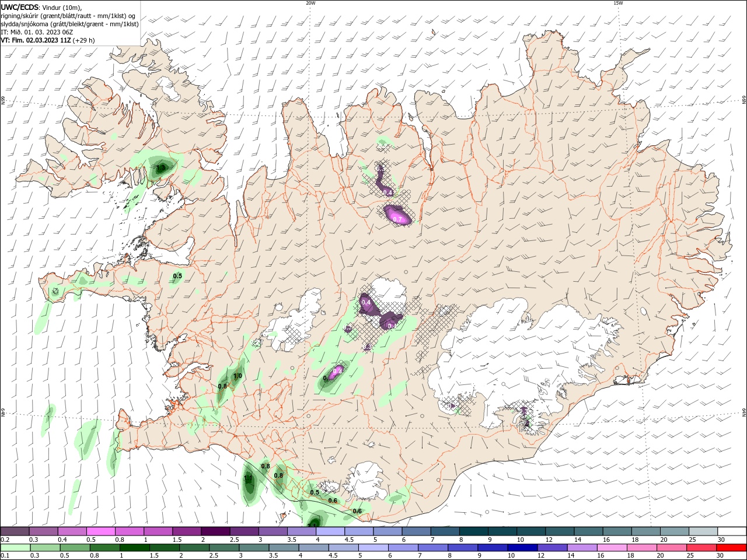Screen dimensions: 747x560
Task: Pick the 2.5 swatch in the lower legend row
Action: click(x=224, y=548)
